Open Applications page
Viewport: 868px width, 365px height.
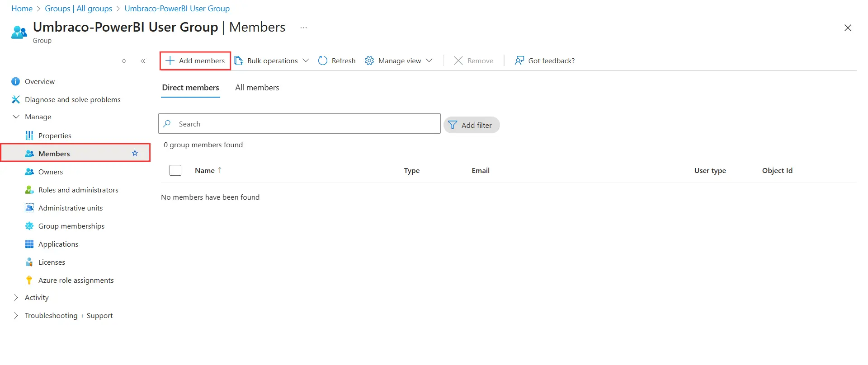[x=58, y=244]
